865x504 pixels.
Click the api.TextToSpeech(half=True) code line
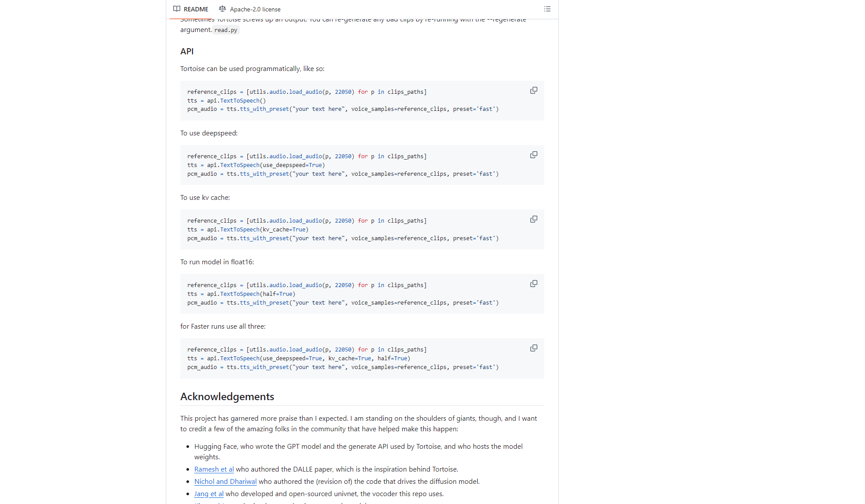[x=251, y=294]
